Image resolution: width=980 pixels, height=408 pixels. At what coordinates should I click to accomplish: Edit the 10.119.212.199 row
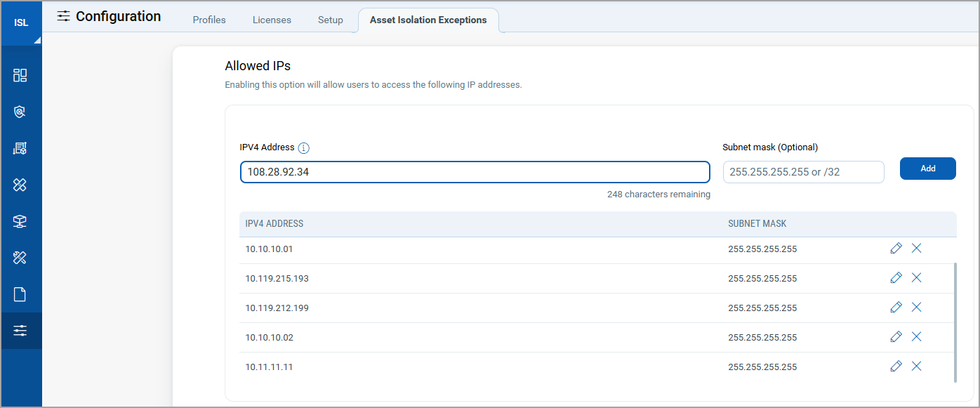[x=896, y=307]
